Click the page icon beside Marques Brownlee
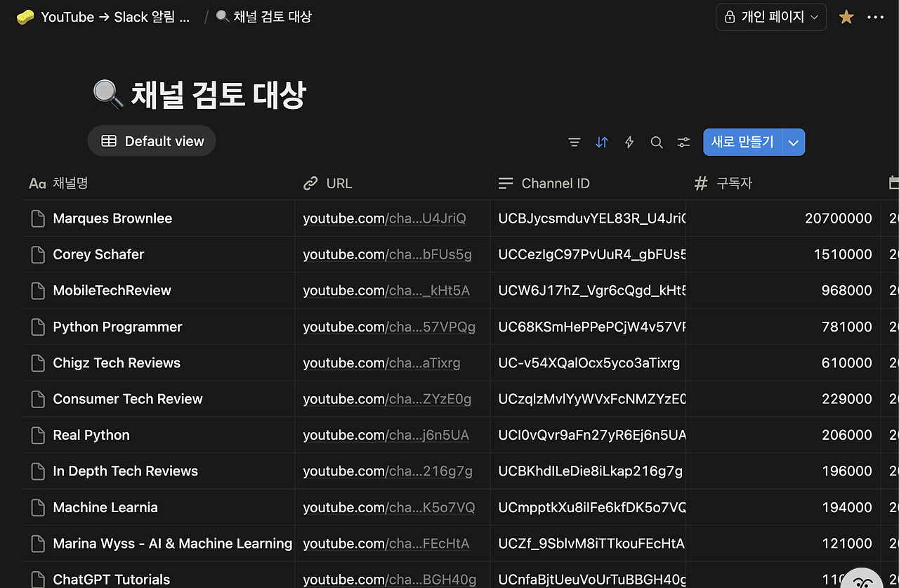 coord(38,218)
